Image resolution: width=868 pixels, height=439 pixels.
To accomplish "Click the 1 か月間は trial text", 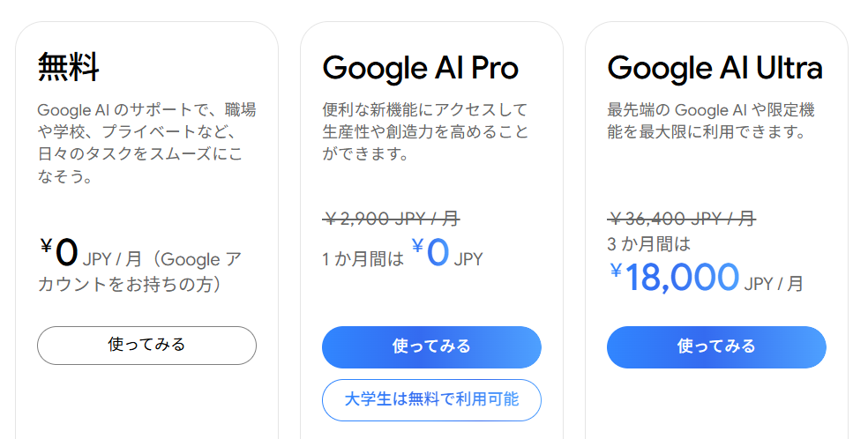I will [363, 259].
